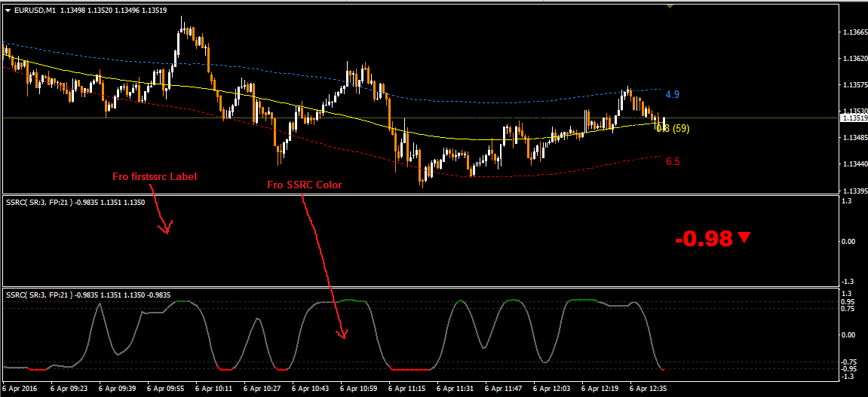The width and height of the screenshot is (868, 397).
Task: Click SSRC title ending with 1.1350 -0.9835
Action: [88, 295]
